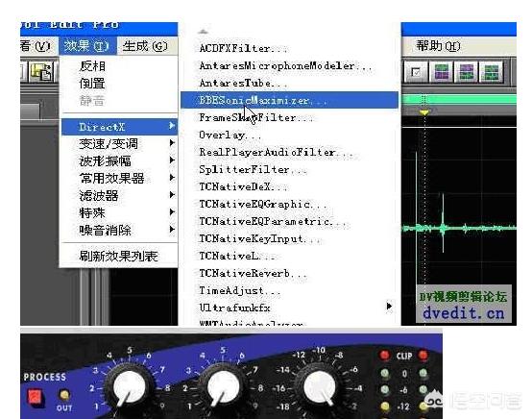Click the first rotary knob next to PROCESS

[x=129, y=387]
